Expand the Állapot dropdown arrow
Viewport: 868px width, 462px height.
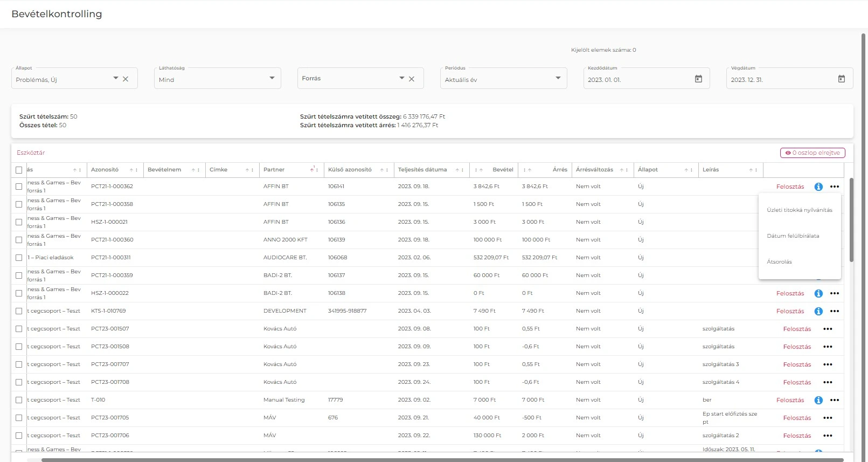[x=115, y=78]
